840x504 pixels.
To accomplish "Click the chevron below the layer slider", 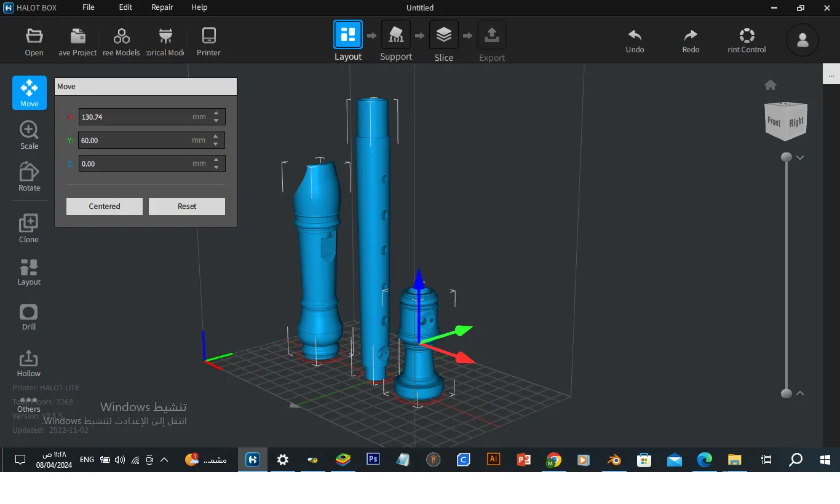I will pos(800,393).
